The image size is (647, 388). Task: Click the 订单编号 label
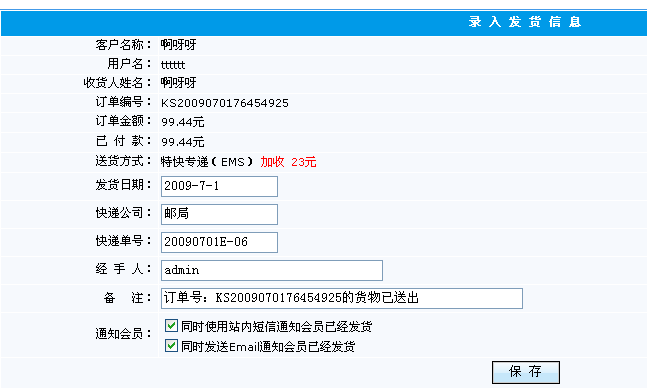click(x=123, y=102)
